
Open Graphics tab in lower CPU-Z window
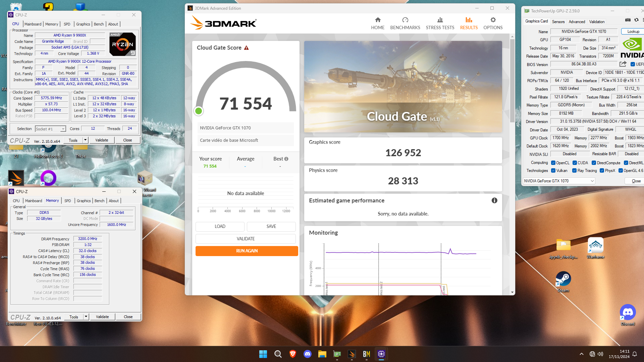point(84,201)
